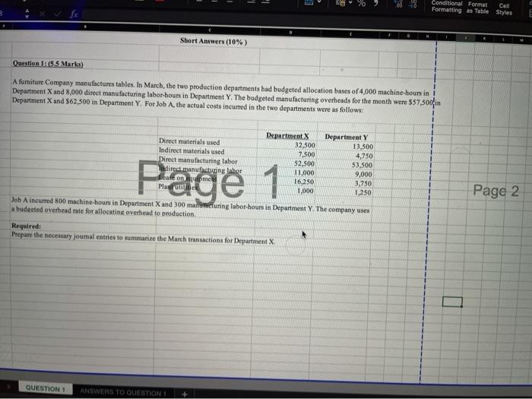The height and width of the screenshot is (399, 532).
Task: Click the Insert Function fx icon
Action: [74, 14]
